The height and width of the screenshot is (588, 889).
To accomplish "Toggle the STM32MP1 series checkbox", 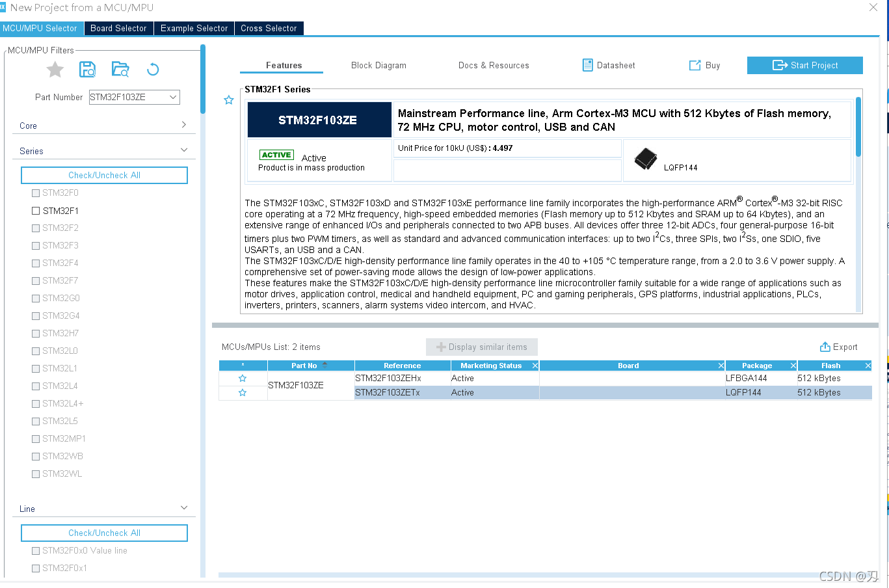I will [36, 439].
